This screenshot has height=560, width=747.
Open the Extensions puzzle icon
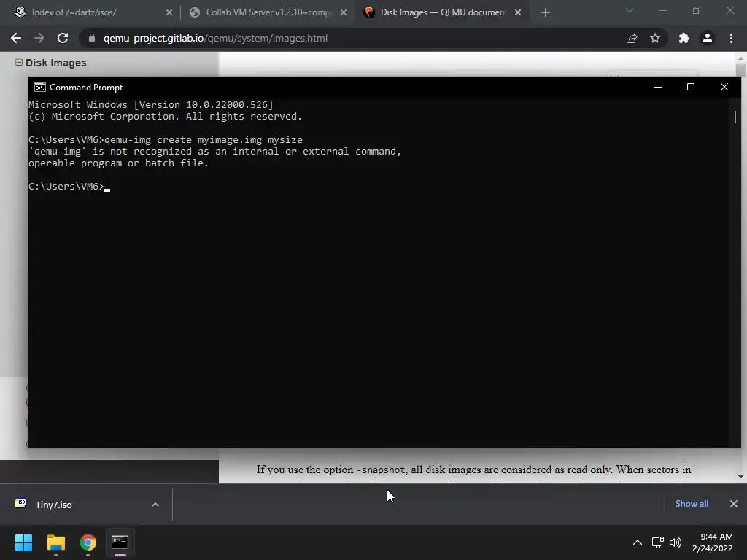coord(684,38)
